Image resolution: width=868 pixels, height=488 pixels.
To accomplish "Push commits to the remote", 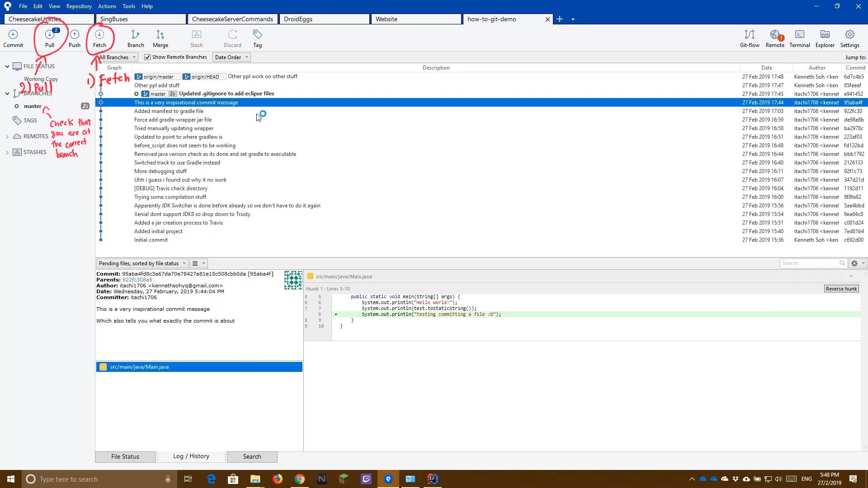I will [x=74, y=38].
